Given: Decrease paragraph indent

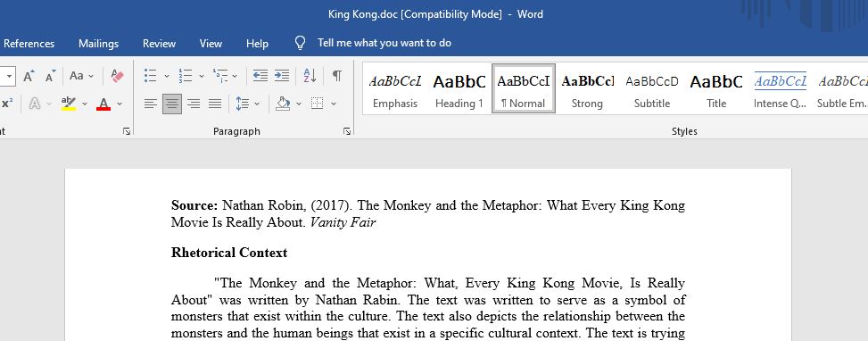Looking at the screenshot, I should [260, 76].
